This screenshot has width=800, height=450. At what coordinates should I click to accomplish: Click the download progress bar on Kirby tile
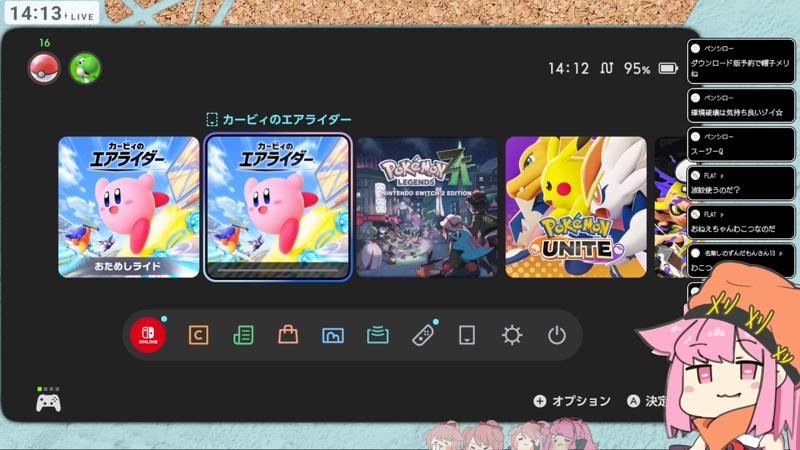point(278,272)
